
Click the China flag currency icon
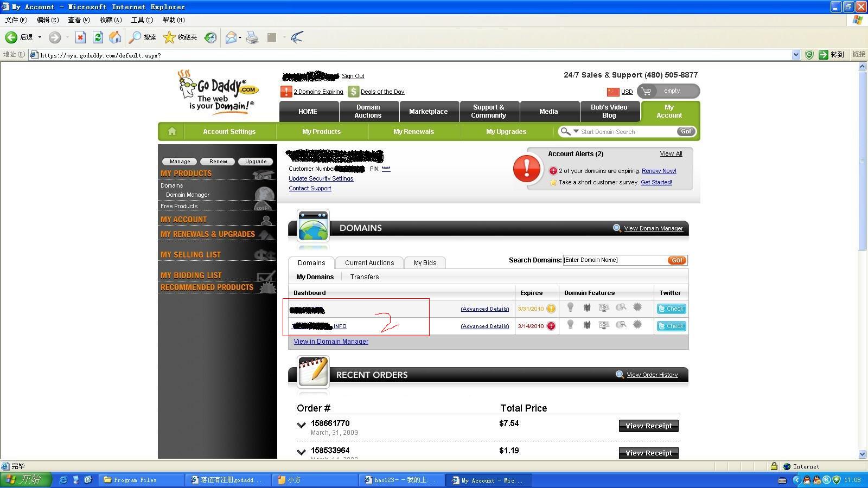click(x=613, y=92)
